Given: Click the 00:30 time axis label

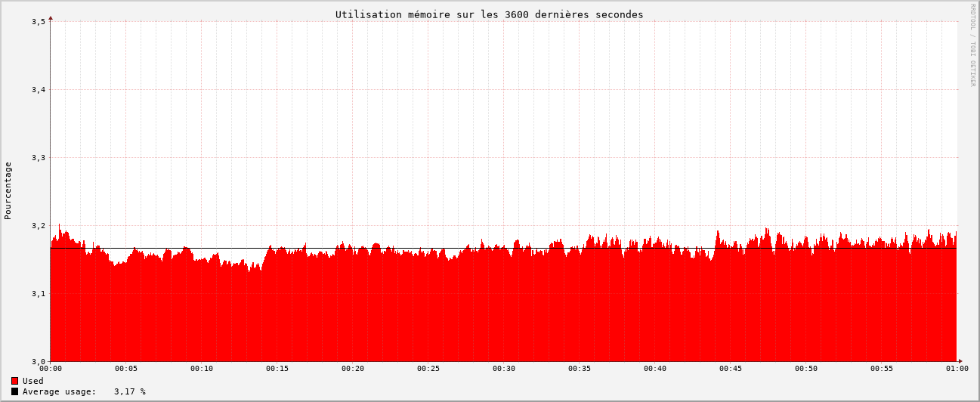Looking at the screenshot, I should [504, 369].
